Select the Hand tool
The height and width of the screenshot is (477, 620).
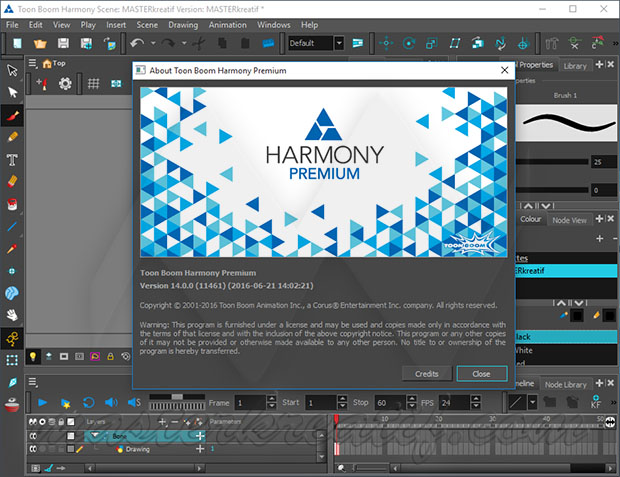(x=12, y=315)
